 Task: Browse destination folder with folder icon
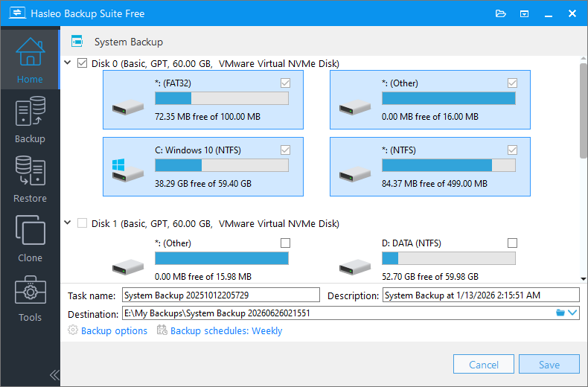coord(560,313)
